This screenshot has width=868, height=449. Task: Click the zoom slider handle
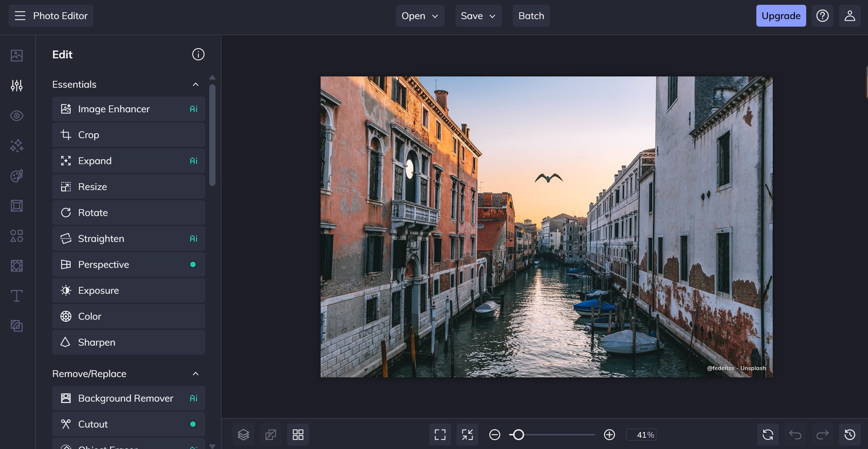(518, 435)
